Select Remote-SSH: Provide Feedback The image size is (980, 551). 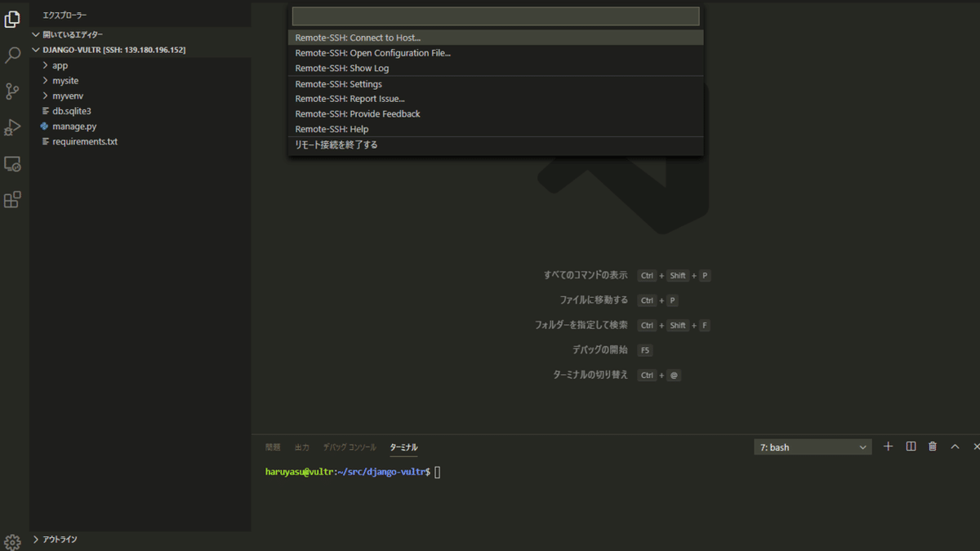[x=496, y=114]
